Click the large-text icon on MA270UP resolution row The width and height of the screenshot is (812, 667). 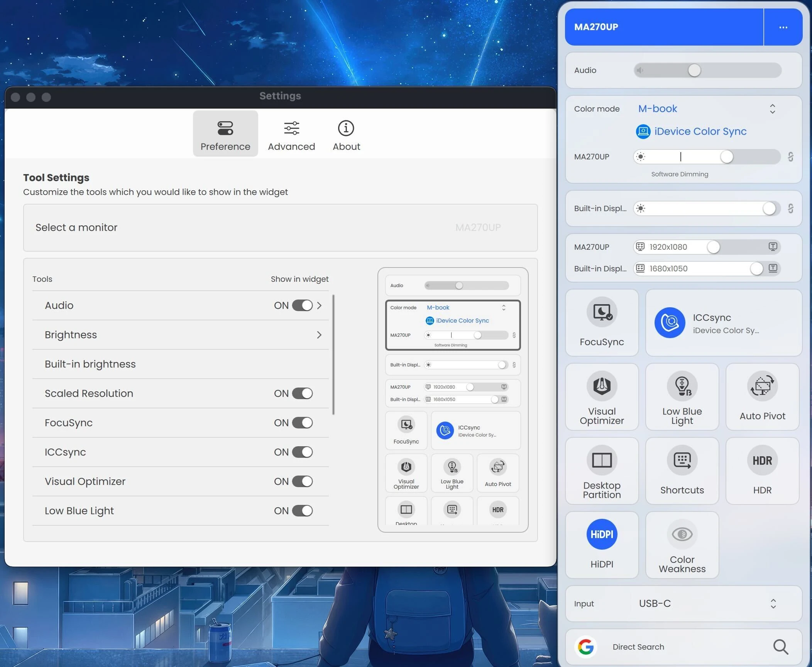(x=773, y=247)
